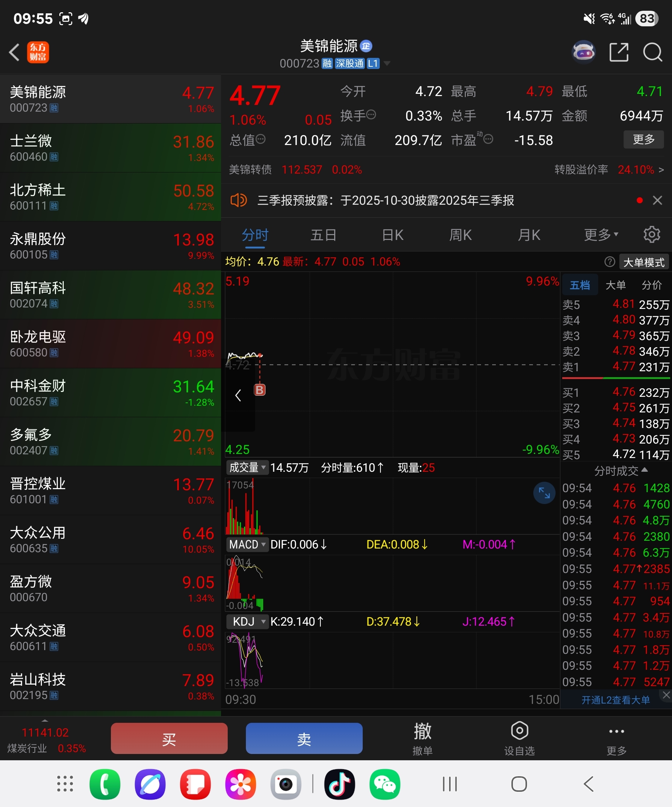
Task: Open the 更多 chart period dropdown
Action: (x=601, y=234)
